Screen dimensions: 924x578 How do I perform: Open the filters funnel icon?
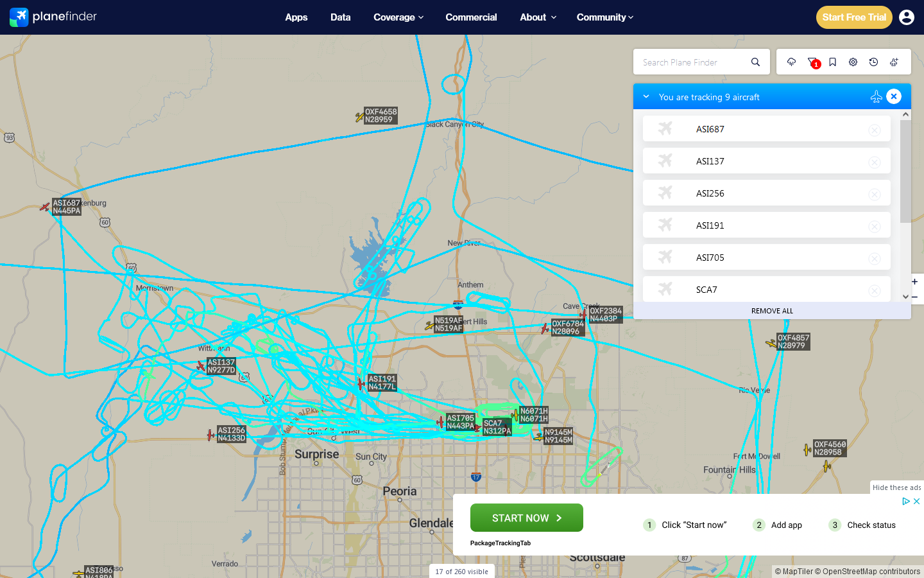coord(812,62)
